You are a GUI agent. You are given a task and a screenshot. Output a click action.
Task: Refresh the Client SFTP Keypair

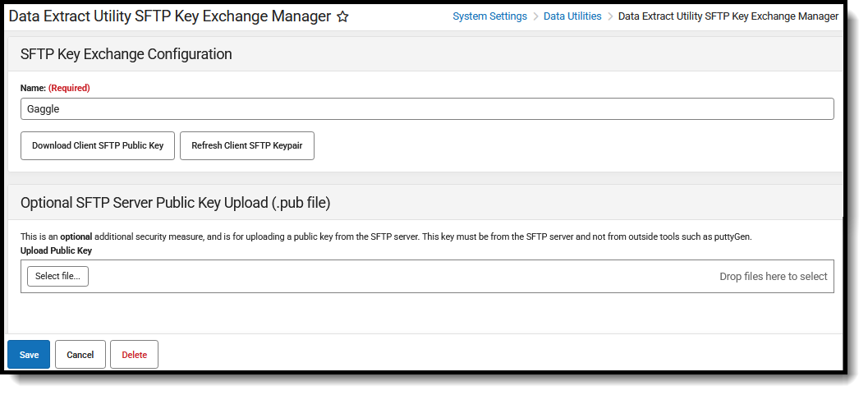(246, 146)
